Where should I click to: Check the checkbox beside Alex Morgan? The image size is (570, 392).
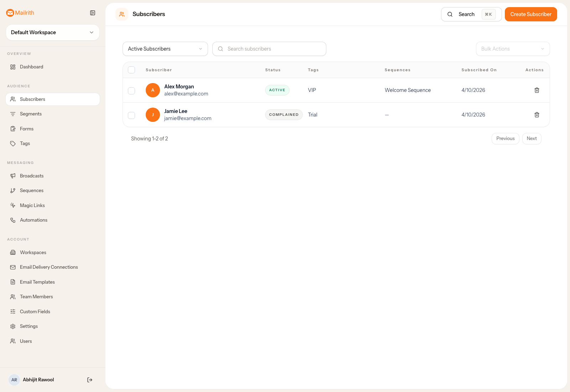click(x=131, y=91)
